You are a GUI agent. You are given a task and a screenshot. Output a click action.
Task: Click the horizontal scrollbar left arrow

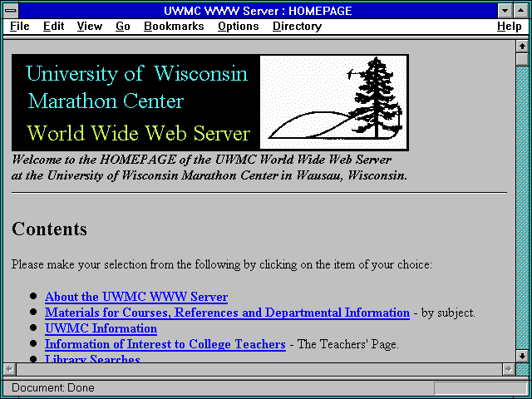click(x=9, y=369)
